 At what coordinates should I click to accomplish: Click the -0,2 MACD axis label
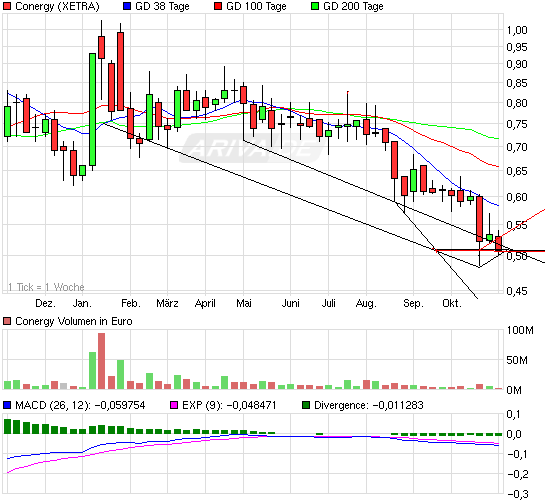(518, 474)
